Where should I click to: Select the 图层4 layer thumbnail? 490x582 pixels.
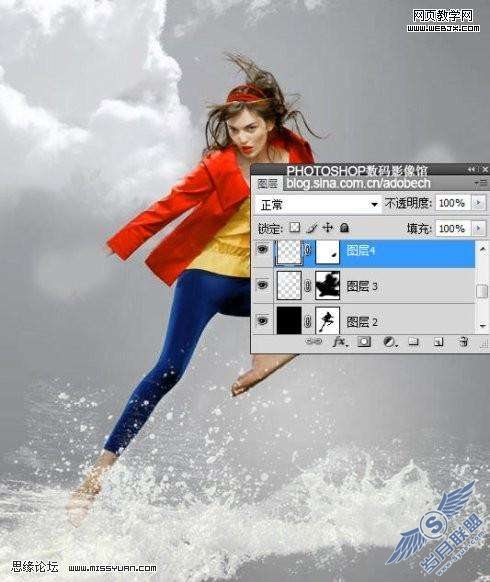(289, 252)
